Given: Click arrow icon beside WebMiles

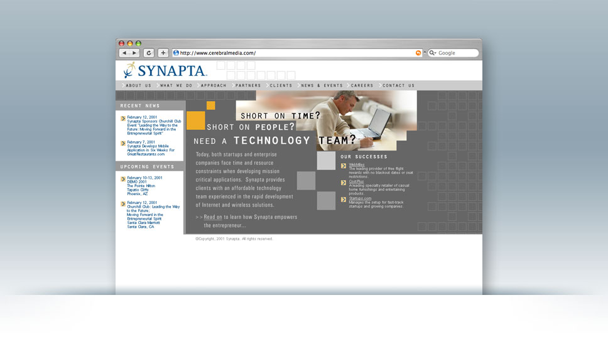Looking at the screenshot, I should [344, 166].
